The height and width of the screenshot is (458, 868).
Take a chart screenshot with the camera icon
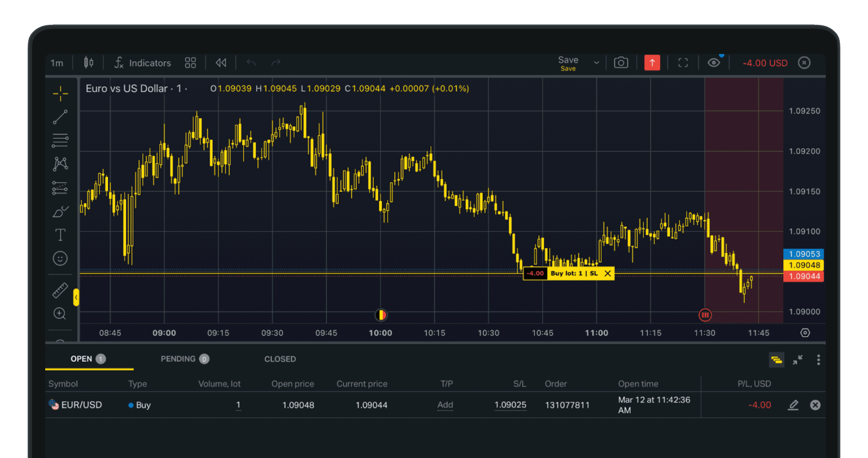pos(621,62)
